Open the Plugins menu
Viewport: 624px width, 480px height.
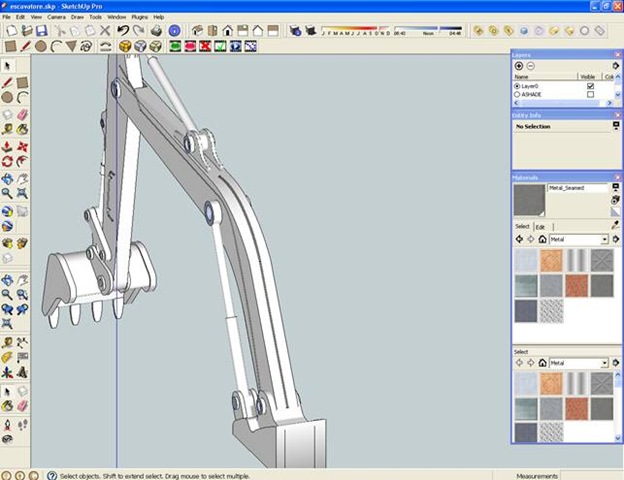pyautogui.click(x=140, y=17)
